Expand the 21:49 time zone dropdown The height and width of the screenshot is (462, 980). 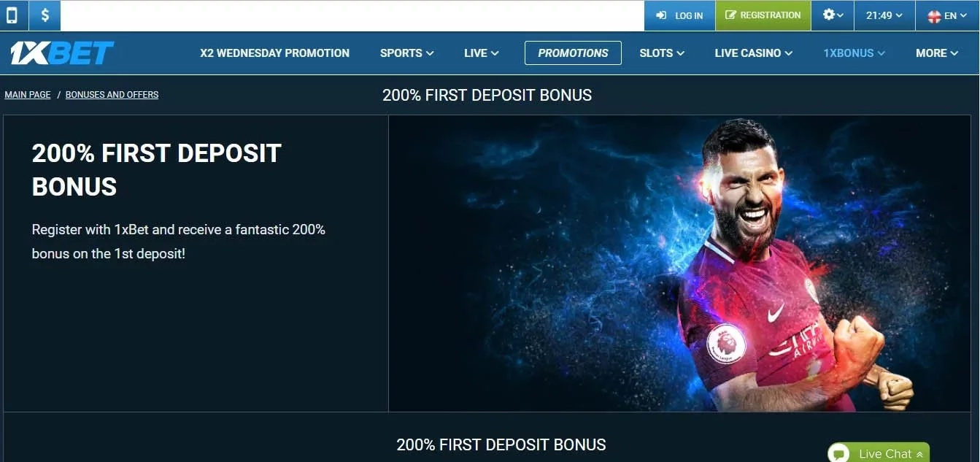coord(884,15)
